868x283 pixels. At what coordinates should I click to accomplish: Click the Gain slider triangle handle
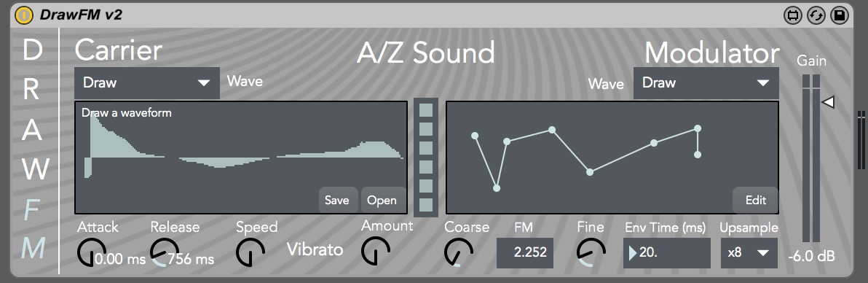(x=828, y=102)
